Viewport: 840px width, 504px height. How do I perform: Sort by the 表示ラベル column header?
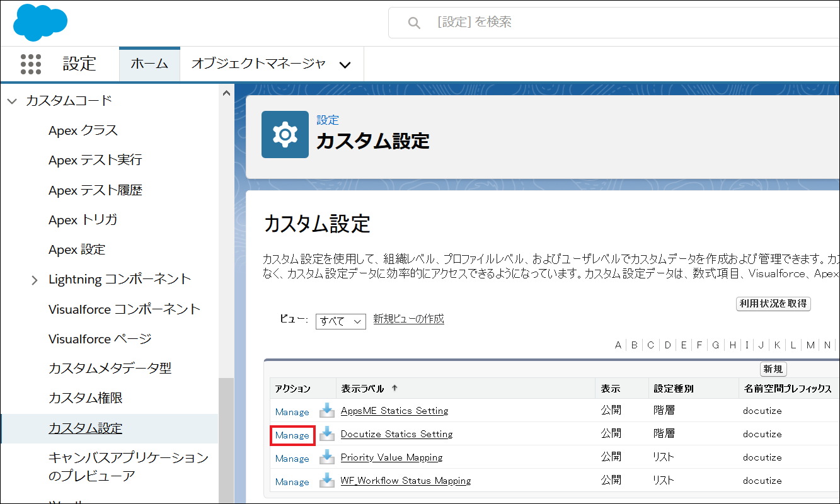[x=362, y=389]
